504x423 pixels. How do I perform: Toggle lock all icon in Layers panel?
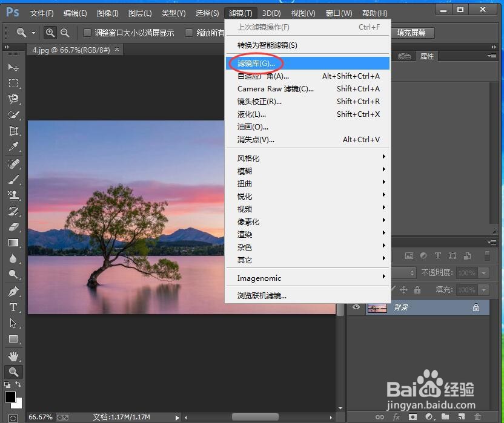point(417,290)
